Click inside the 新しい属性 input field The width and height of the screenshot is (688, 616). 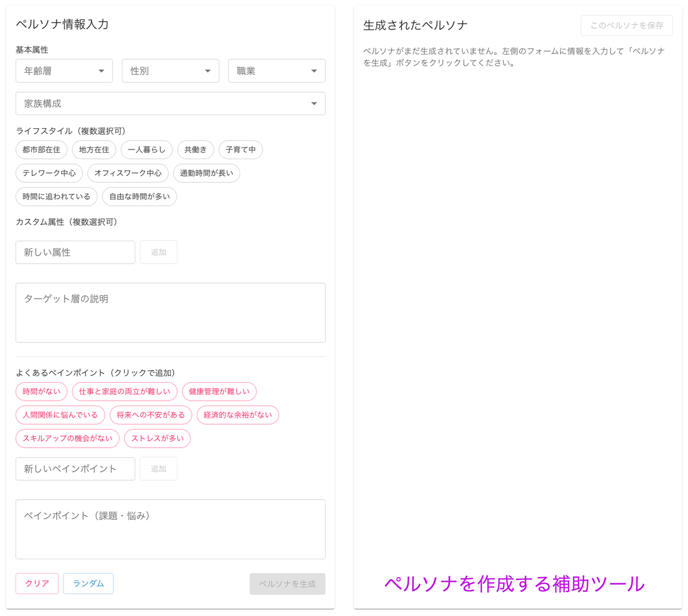tap(75, 252)
